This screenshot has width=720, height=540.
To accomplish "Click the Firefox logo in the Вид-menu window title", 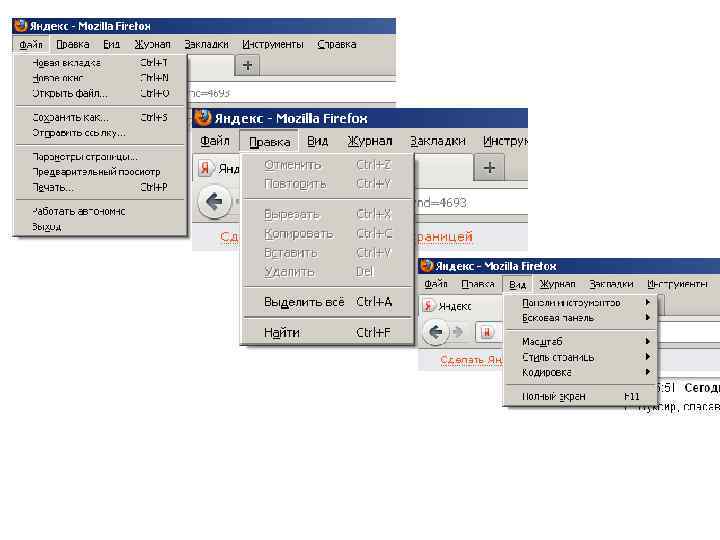I will [x=427, y=266].
